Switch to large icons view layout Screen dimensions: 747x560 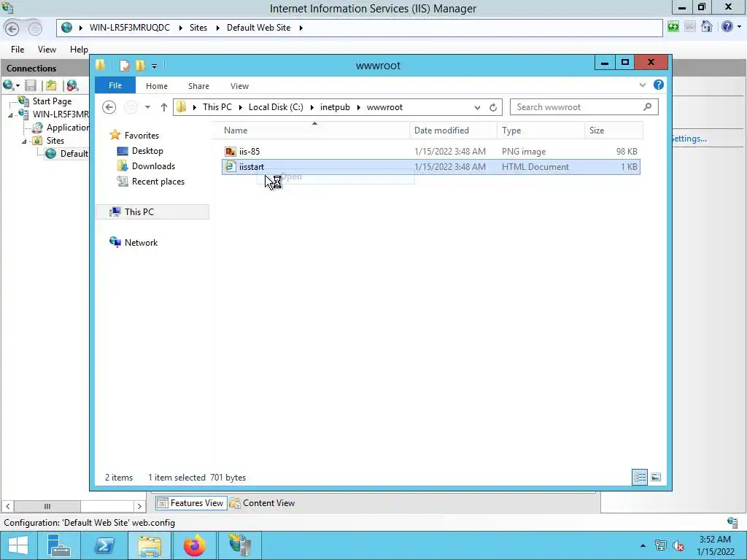tap(656, 477)
